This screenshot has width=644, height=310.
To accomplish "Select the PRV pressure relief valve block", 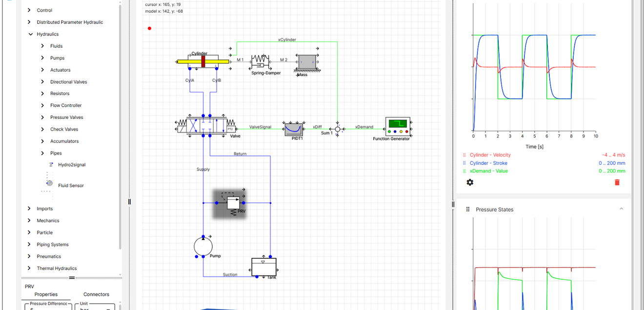I will pyautogui.click(x=229, y=203).
